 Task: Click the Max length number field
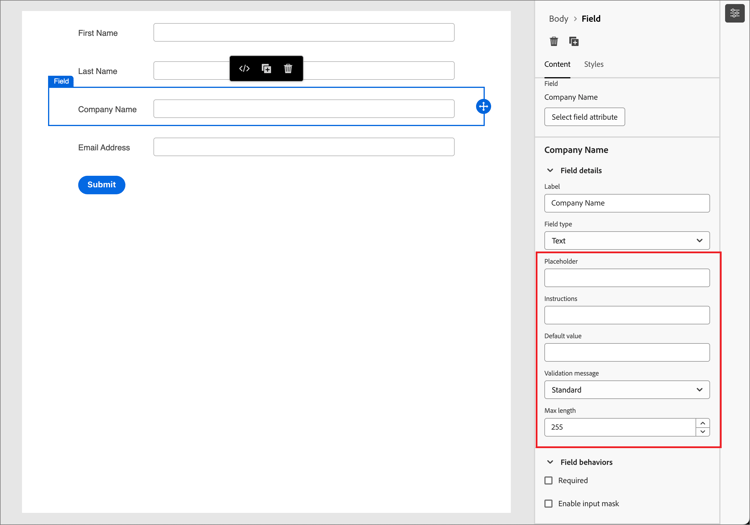(619, 427)
